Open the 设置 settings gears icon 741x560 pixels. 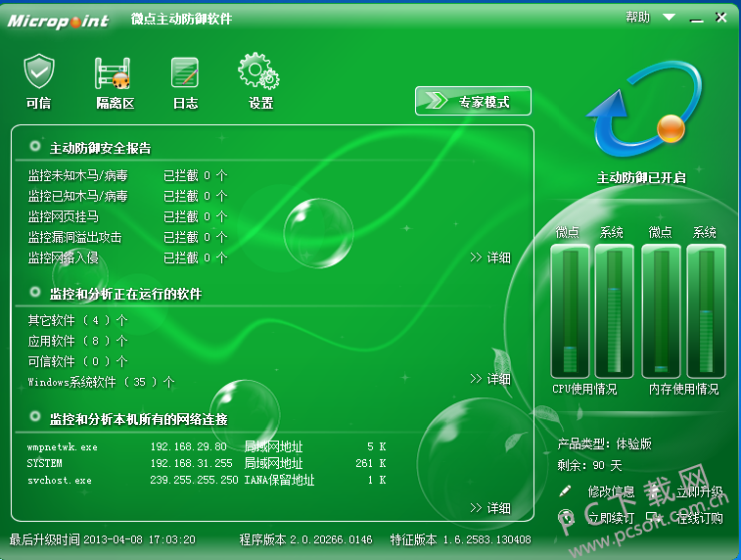(x=258, y=70)
